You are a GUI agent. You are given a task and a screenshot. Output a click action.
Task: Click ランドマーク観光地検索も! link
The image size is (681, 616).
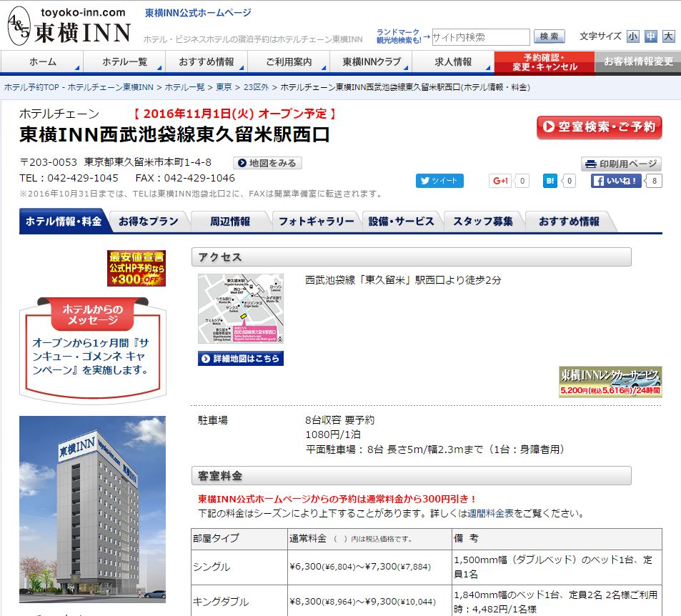click(398, 36)
